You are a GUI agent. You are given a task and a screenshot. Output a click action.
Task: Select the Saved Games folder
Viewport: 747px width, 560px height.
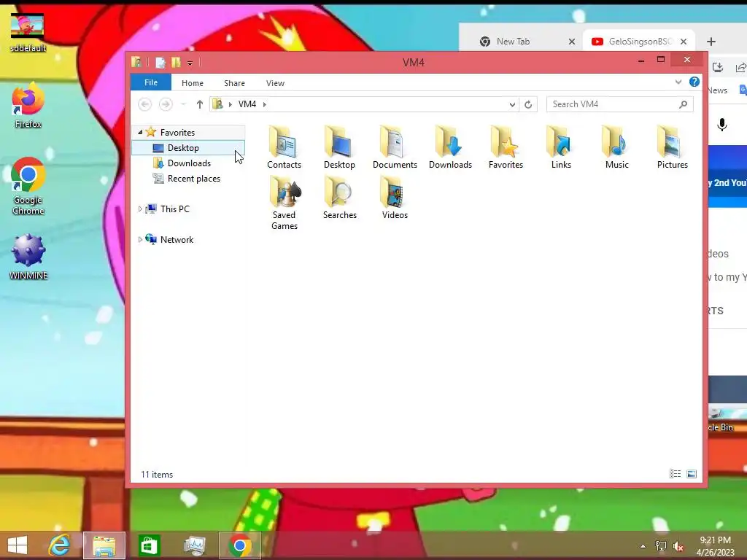coord(285,203)
